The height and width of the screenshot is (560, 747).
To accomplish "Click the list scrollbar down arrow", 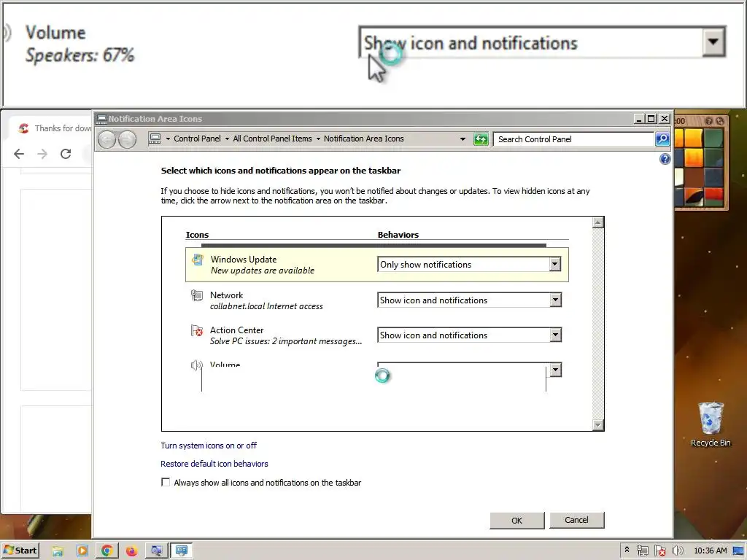I will point(598,425).
